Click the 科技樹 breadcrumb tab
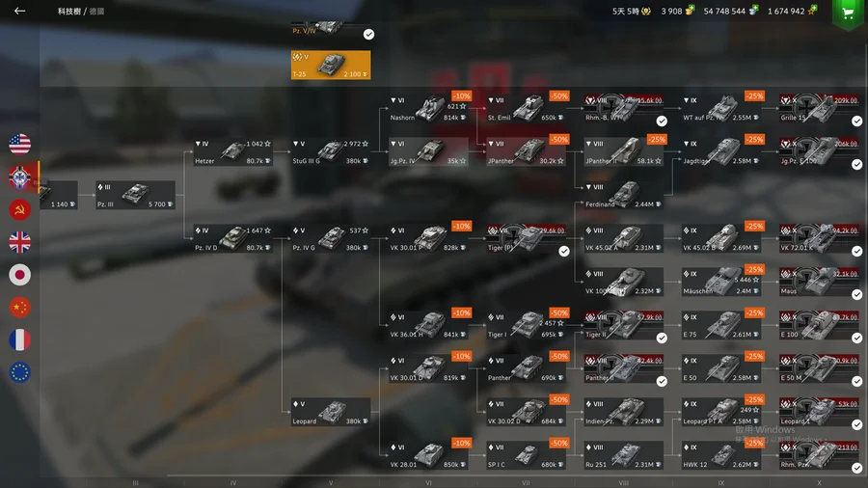Viewport: 868px width, 488px height. click(x=69, y=11)
